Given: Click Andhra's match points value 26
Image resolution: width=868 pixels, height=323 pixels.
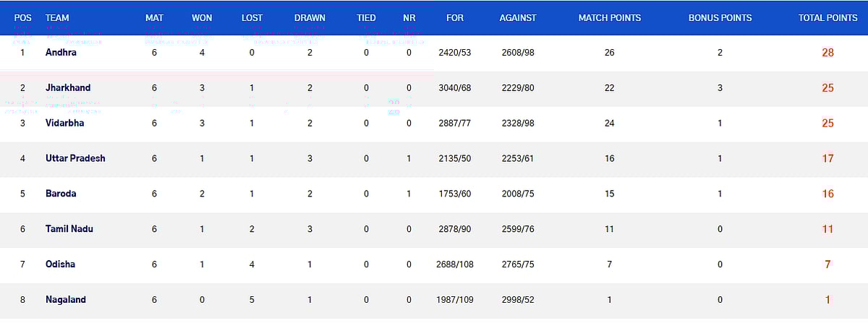Looking at the screenshot, I should pyautogui.click(x=610, y=53).
